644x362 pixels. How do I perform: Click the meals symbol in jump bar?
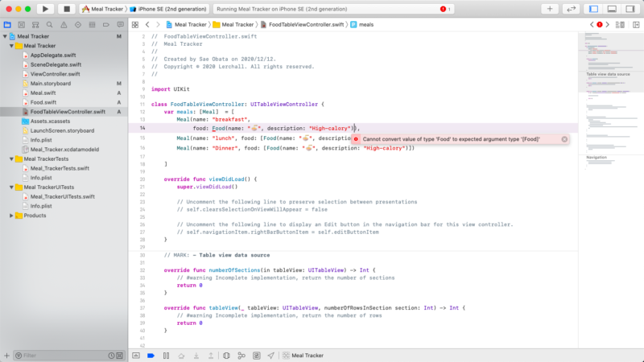tap(361, 25)
